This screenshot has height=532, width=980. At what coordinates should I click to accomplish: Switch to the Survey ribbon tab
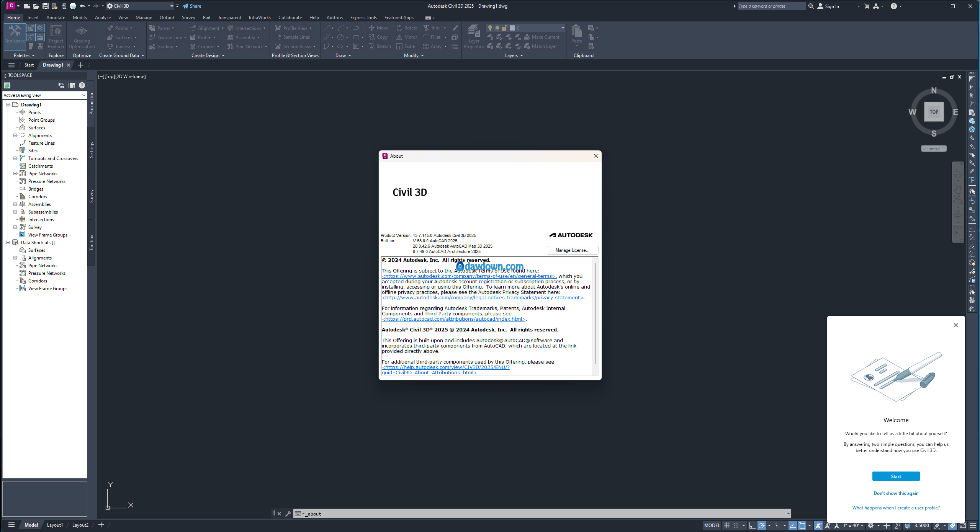click(188, 18)
